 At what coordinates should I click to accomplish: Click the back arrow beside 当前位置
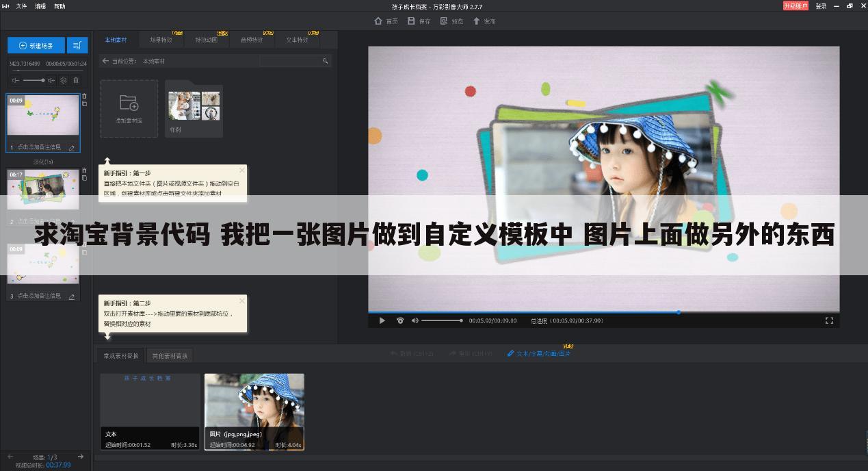pos(105,61)
